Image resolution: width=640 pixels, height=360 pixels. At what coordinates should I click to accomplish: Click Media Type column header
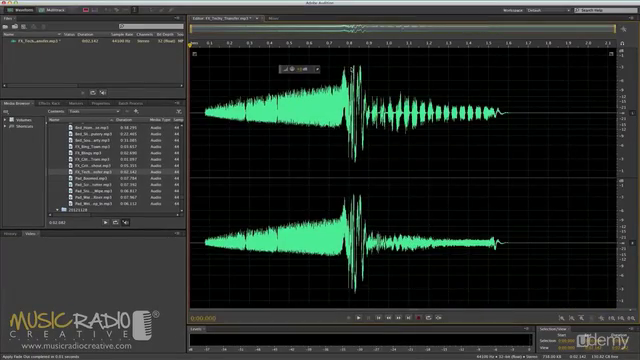(160, 120)
